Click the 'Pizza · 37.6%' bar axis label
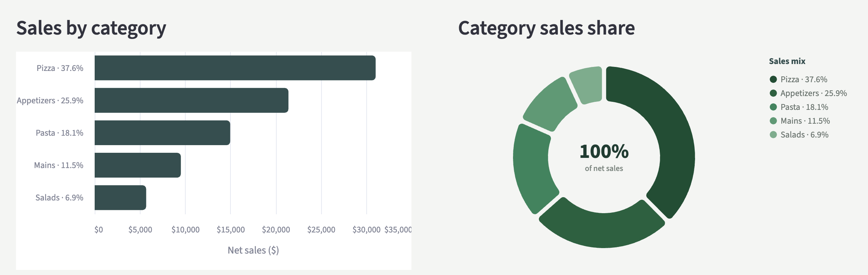 (60, 68)
